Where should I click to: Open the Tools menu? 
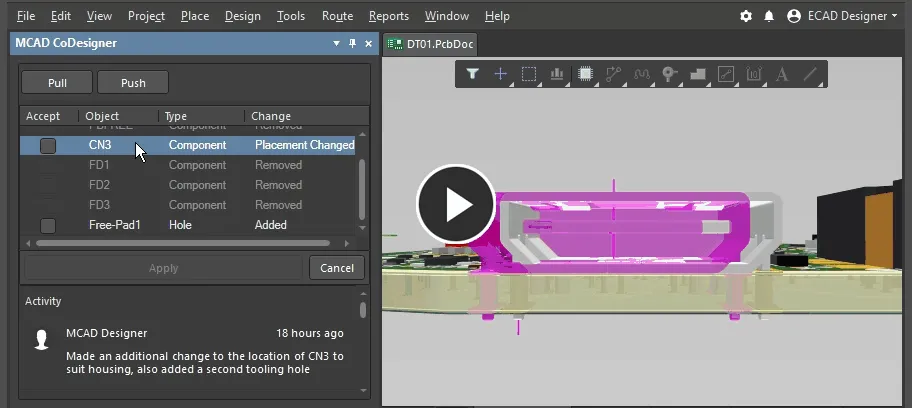pyautogui.click(x=291, y=16)
